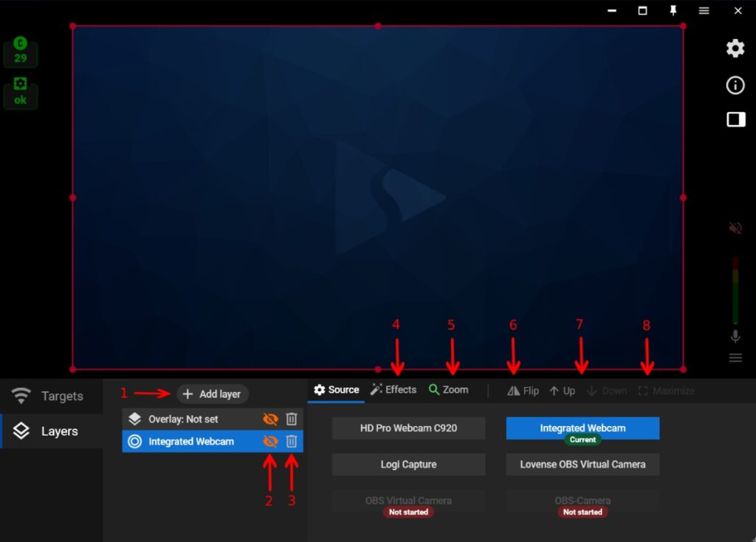The width and height of the screenshot is (756, 542).
Task: Expand audio options below the microphone
Action: click(735, 358)
